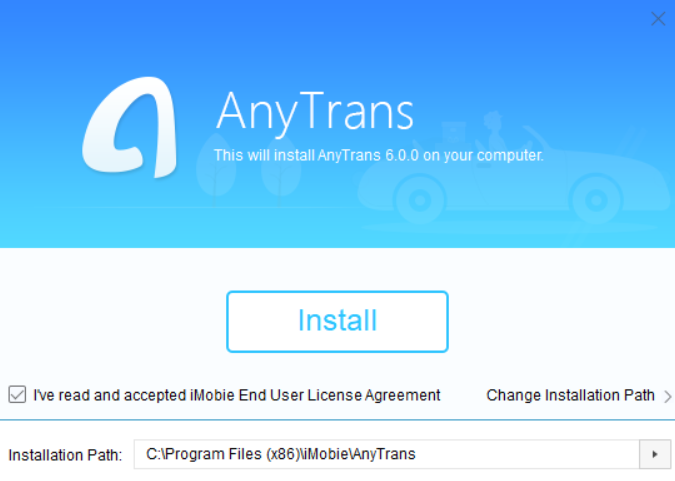Click inside the Installation Path text field
The image size is (675, 481).
pos(387,454)
